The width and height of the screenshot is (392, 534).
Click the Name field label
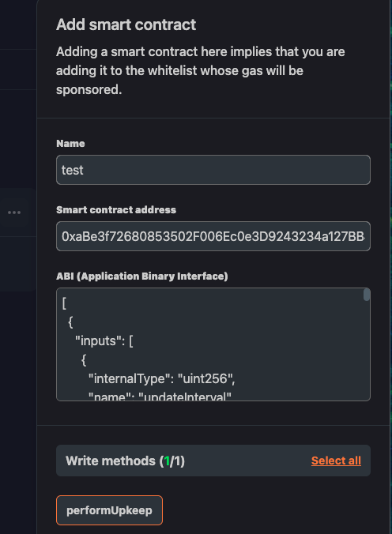coord(70,144)
